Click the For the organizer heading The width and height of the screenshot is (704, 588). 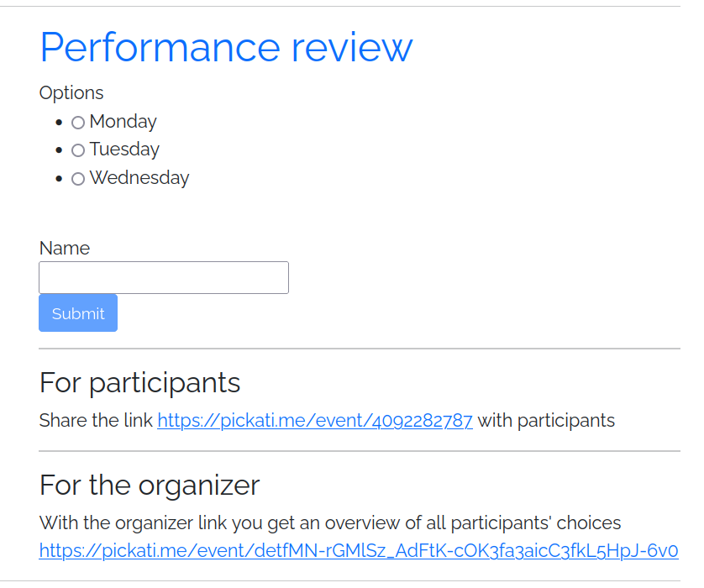[150, 486]
